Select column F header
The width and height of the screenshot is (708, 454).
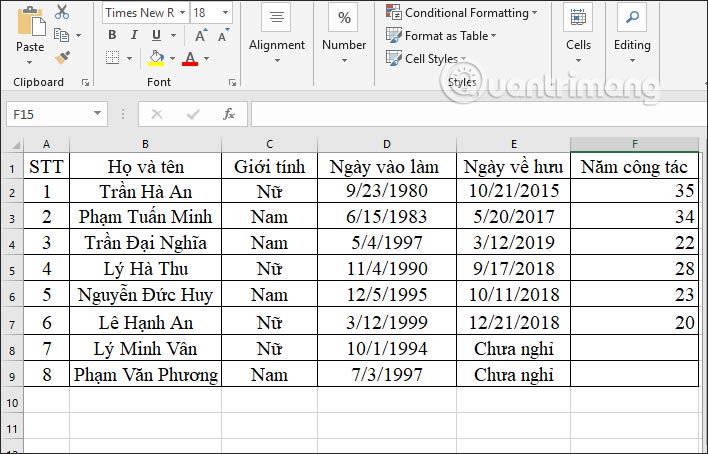(634, 145)
